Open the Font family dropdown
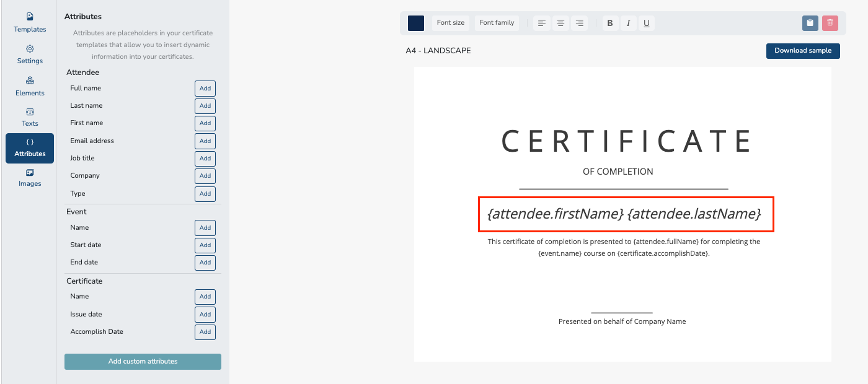This screenshot has width=868, height=384. (497, 23)
